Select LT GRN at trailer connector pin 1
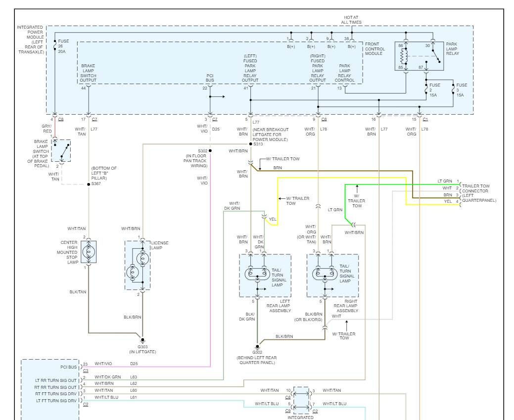Image resolution: width=514 pixels, height=420 pixels. pos(445,181)
